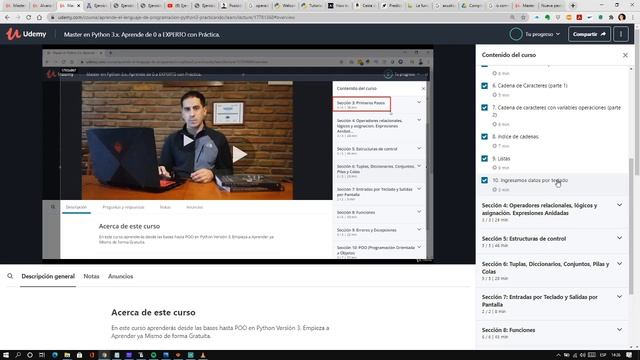This screenshot has width=640, height=360.
Task: Click the main page vertical scrollbar
Action: pos(637,102)
